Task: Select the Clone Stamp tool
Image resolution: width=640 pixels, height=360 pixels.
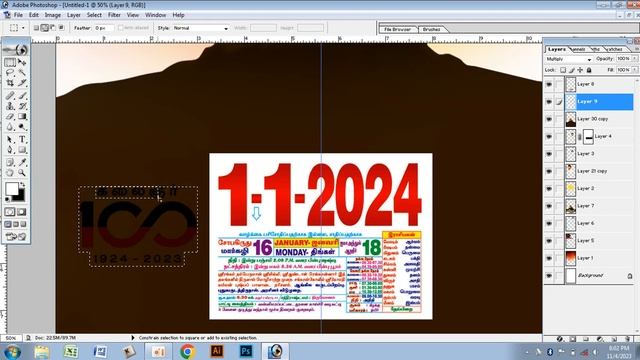Action: pos(10,106)
